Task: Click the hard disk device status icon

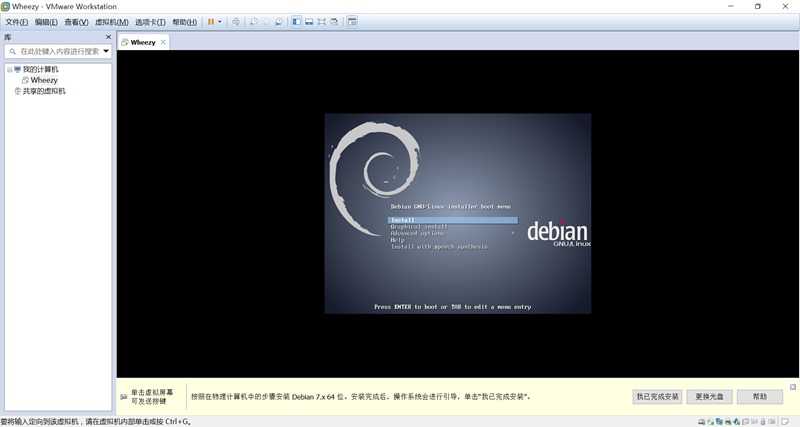Action: coord(702,422)
